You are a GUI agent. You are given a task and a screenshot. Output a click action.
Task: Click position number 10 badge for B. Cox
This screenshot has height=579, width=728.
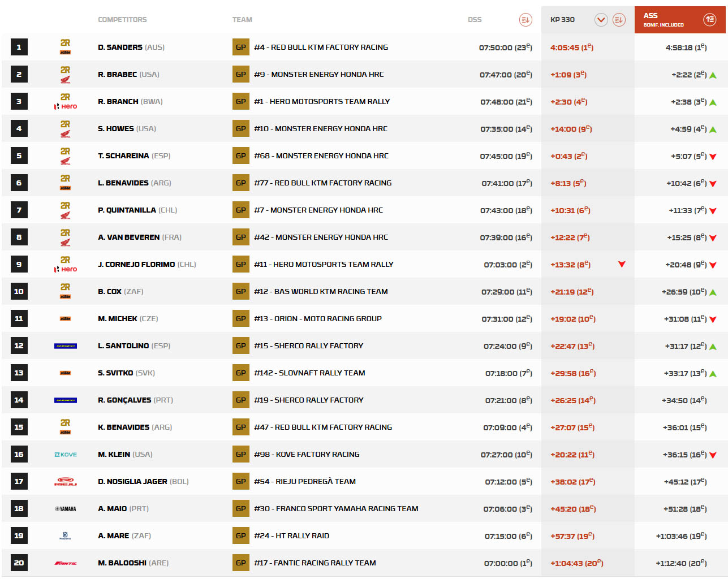[x=19, y=292]
